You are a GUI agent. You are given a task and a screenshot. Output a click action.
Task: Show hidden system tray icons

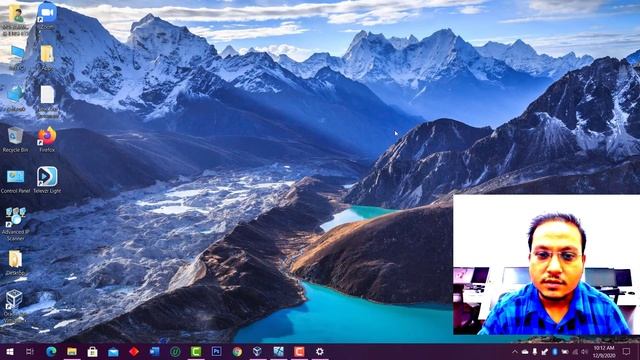[515, 351]
